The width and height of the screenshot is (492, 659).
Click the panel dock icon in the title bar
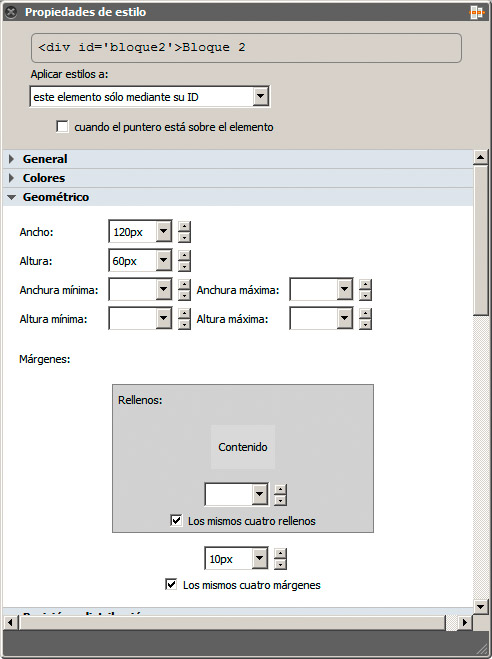click(477, 12)
